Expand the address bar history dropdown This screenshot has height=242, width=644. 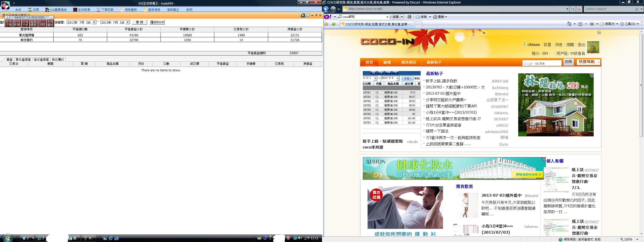pyautogui.click(x=567, y=9)
